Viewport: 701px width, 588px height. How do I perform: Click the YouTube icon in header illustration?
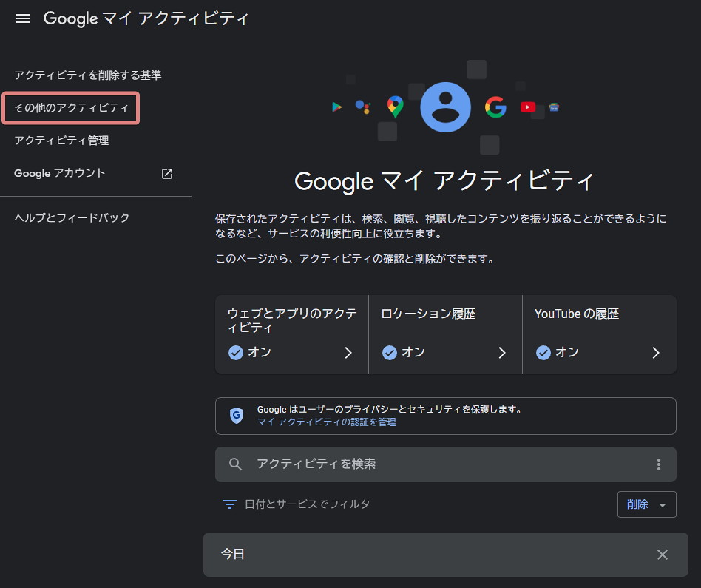527,107
